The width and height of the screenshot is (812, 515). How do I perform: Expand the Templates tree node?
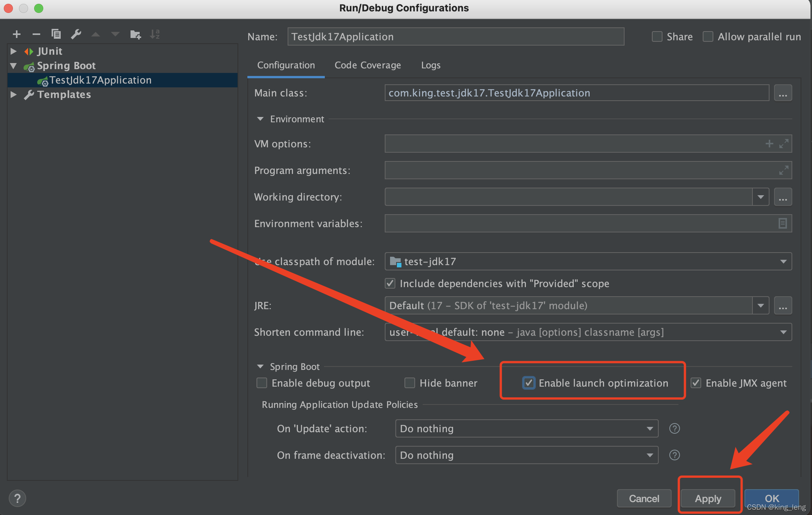pyautogui.click(x=14, y=95)
